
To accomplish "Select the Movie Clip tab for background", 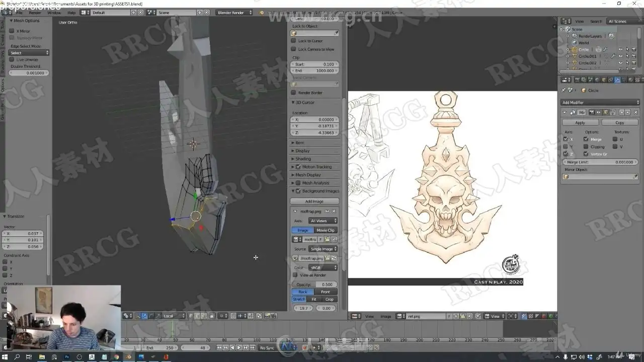I will (325, 230).
